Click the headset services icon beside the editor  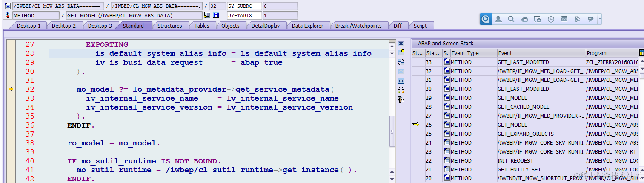point(401,90)
